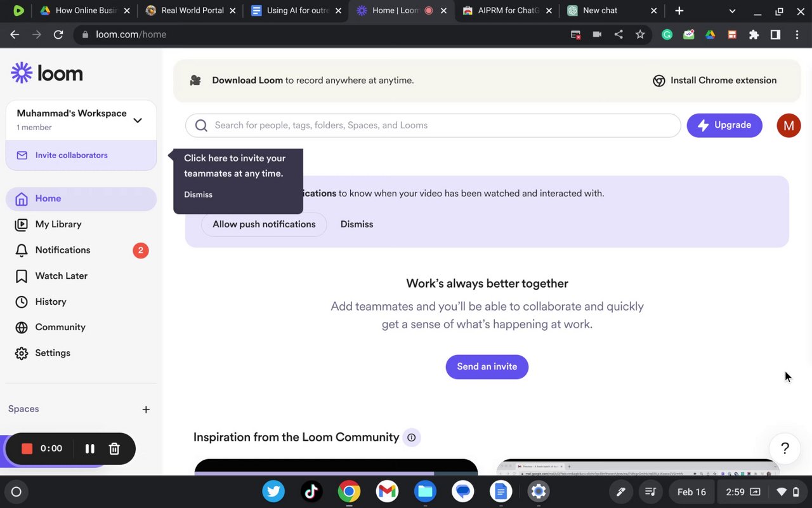This screenshot has height=508, width=812.
Task: Dismiss the push notifications banner
Action: tap(357, 224)
